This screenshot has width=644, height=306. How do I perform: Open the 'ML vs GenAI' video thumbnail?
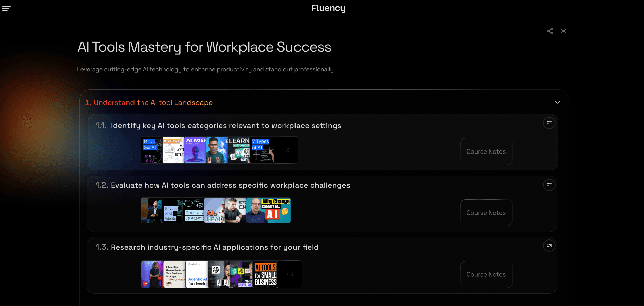tap(152, 150)
